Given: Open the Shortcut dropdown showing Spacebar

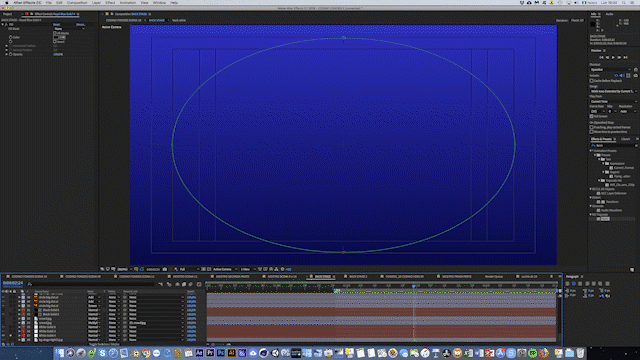Looking at the screenshot, I should pyautogui.click(x=611, y=70).
